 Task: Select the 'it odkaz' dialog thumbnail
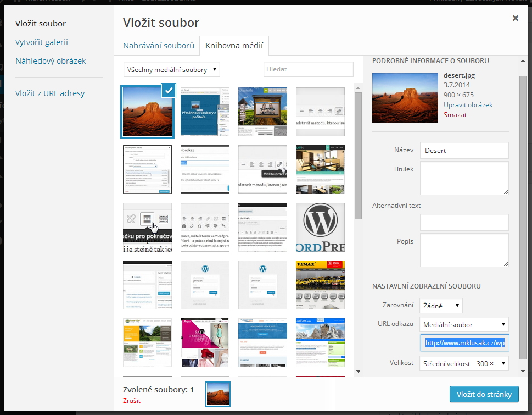205,169
